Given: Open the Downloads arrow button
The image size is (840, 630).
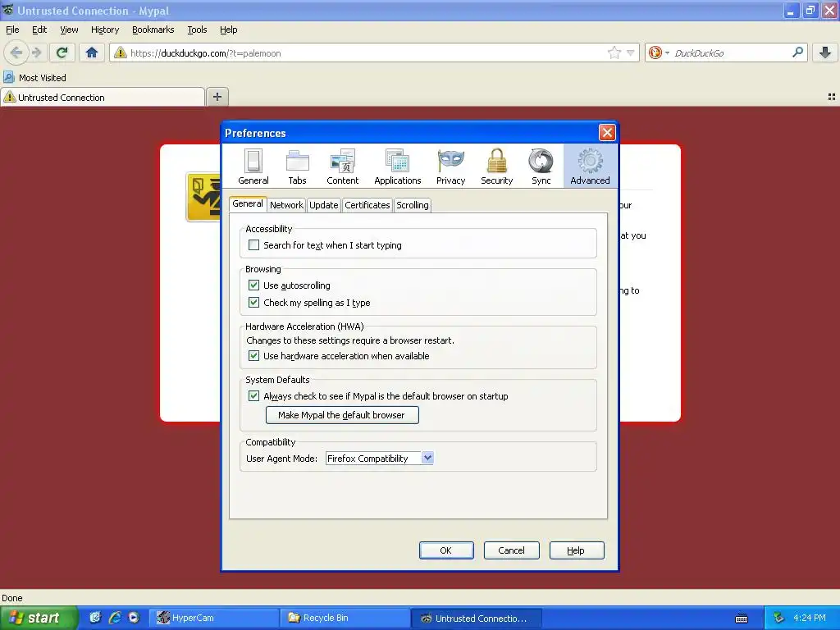Looking at the screenshot, I should (x=825, y=52).
